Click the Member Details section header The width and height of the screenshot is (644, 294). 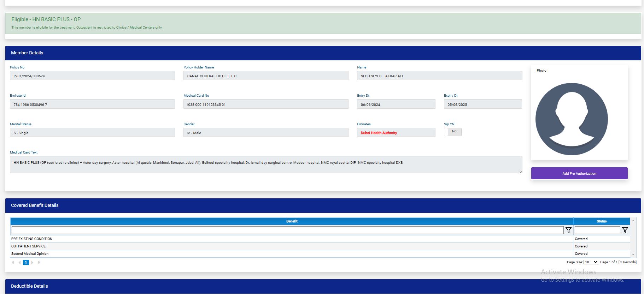pos(323,53)
